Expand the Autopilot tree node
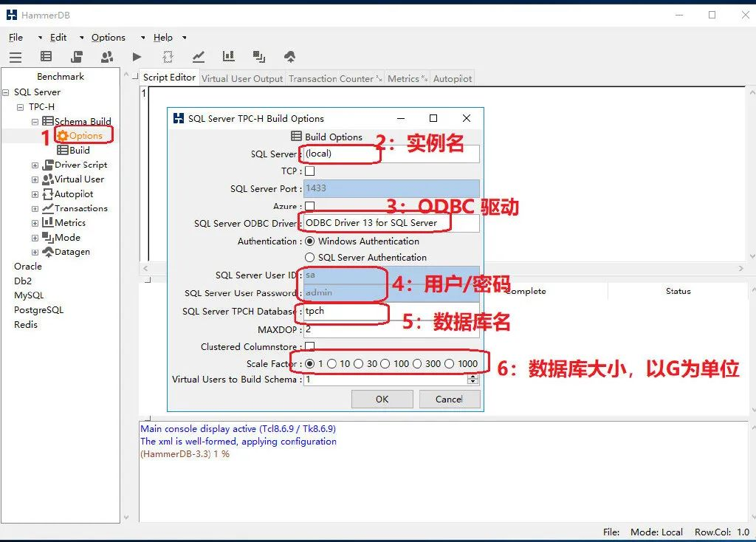Screen dimensions: 756x542 coord(35,194)
